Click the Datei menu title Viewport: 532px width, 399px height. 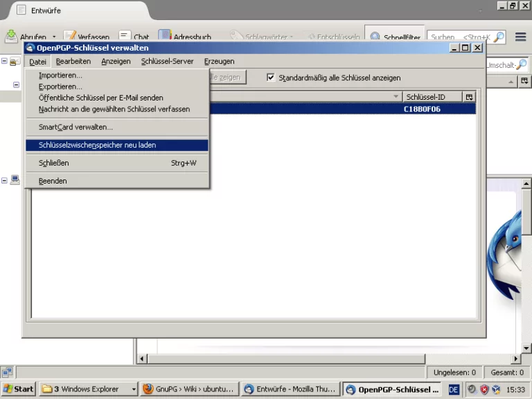[x=37, y=62]
